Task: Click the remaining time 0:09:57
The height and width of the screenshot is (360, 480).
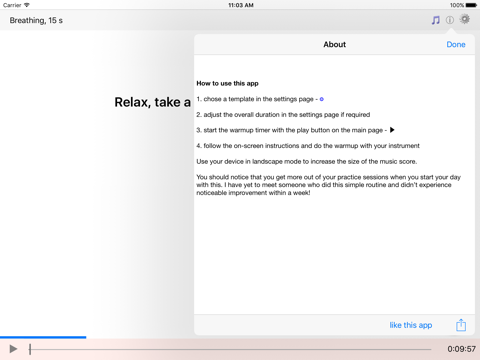Action: tap(461, 349)
